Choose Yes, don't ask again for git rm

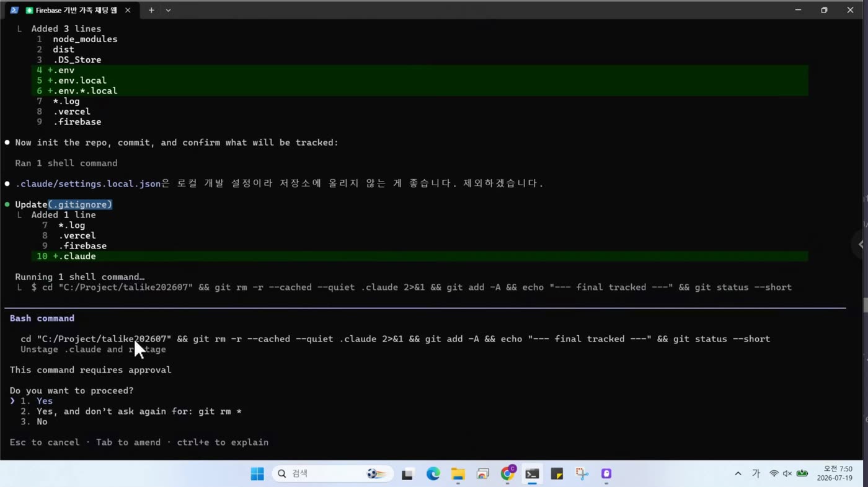[x=131, y=411]
